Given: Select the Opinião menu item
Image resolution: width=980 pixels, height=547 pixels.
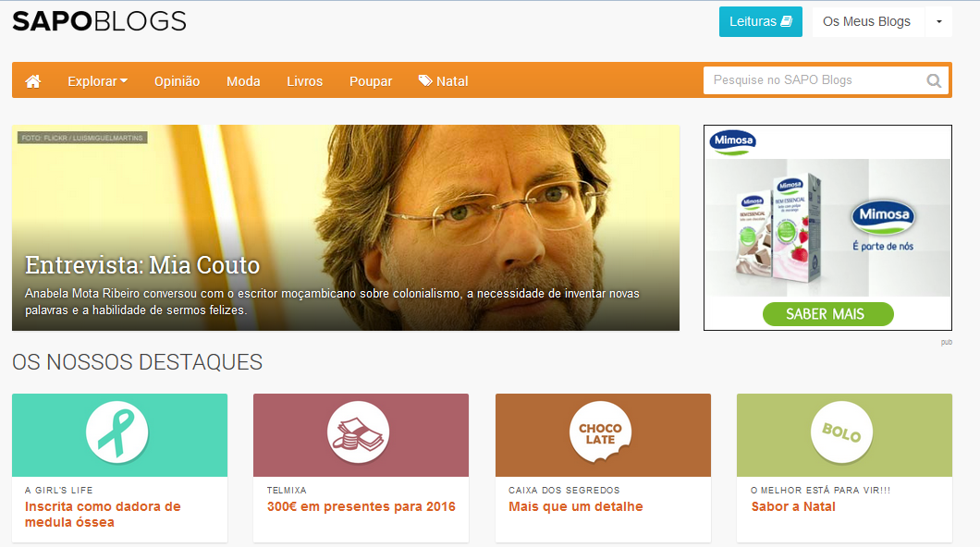Looking at the screenshot, I should click(x=177, y=81).
